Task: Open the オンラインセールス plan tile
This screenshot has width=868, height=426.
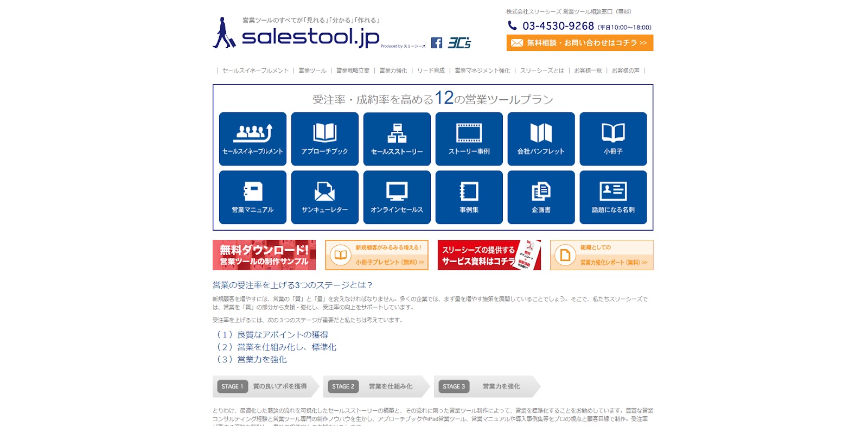Action: point(397,197)
